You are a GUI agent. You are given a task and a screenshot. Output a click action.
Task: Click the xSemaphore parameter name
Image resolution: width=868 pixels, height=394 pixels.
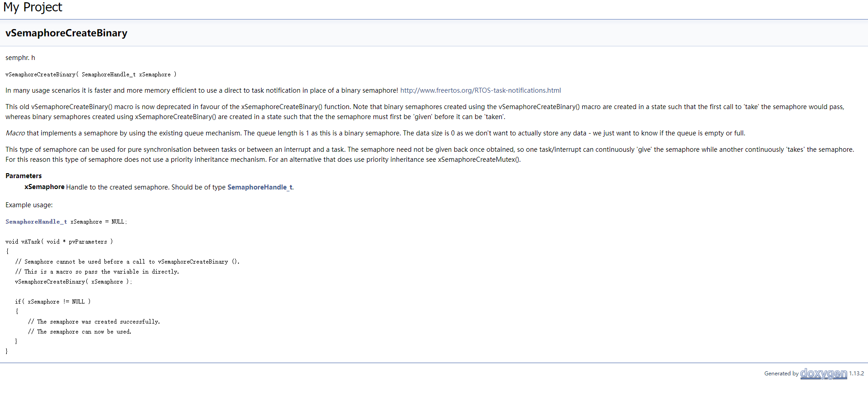45,187
